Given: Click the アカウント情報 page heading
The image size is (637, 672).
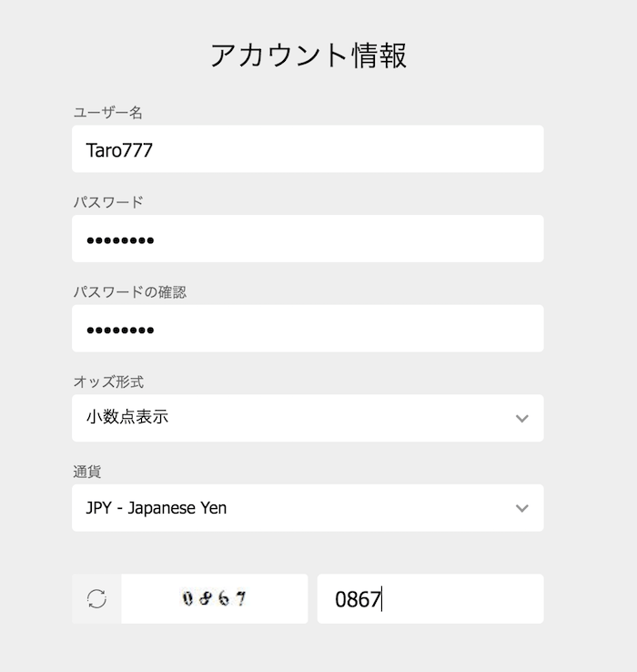Looking at the screenshot, I should pos(308,56).
